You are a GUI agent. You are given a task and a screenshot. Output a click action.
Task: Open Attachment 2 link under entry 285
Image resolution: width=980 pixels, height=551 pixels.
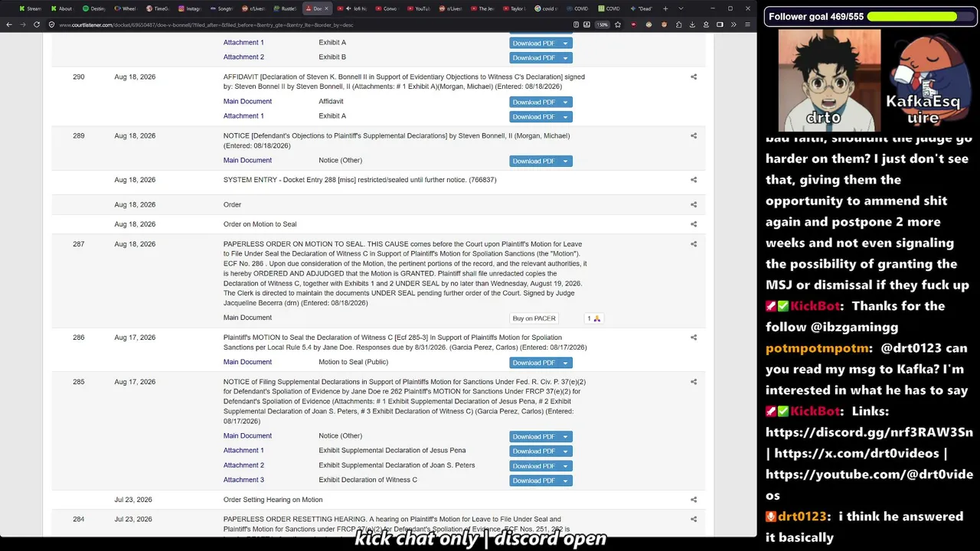pos(243,465)
